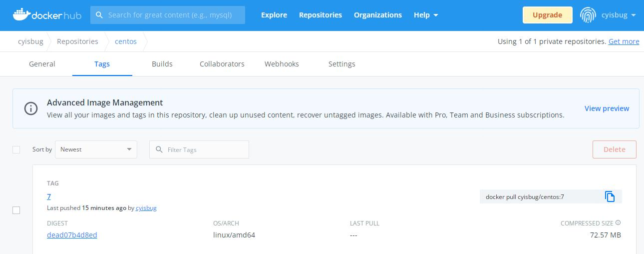Check the box for tag 7
This screenshot has height=254, width=644.
16,210
